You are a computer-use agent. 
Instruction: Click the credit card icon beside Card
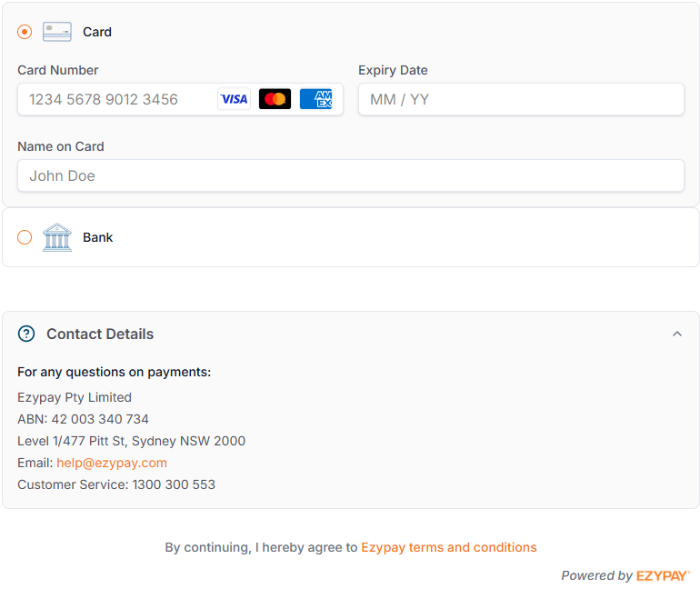[x=57, y=32]
